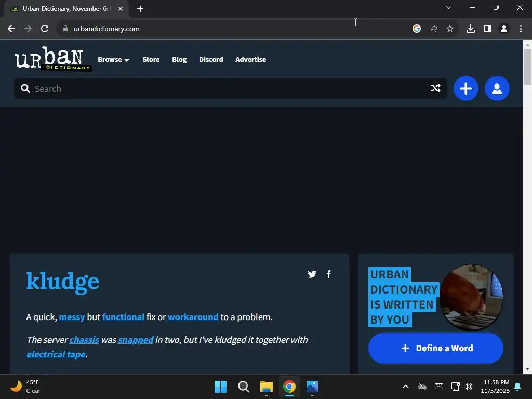
Task: Open Windows taskbar search
Action: [243, 387]
